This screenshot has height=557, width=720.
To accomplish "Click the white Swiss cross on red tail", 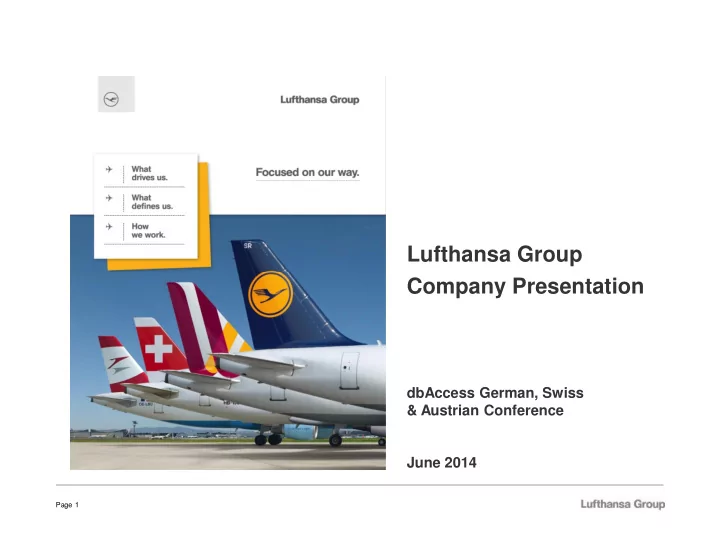I will (158, 349).
